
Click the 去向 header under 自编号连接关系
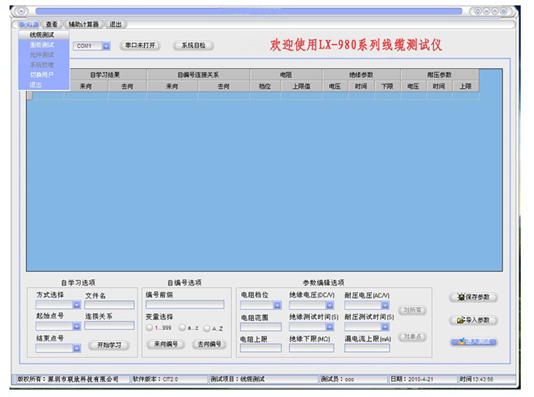coord(223,86)
